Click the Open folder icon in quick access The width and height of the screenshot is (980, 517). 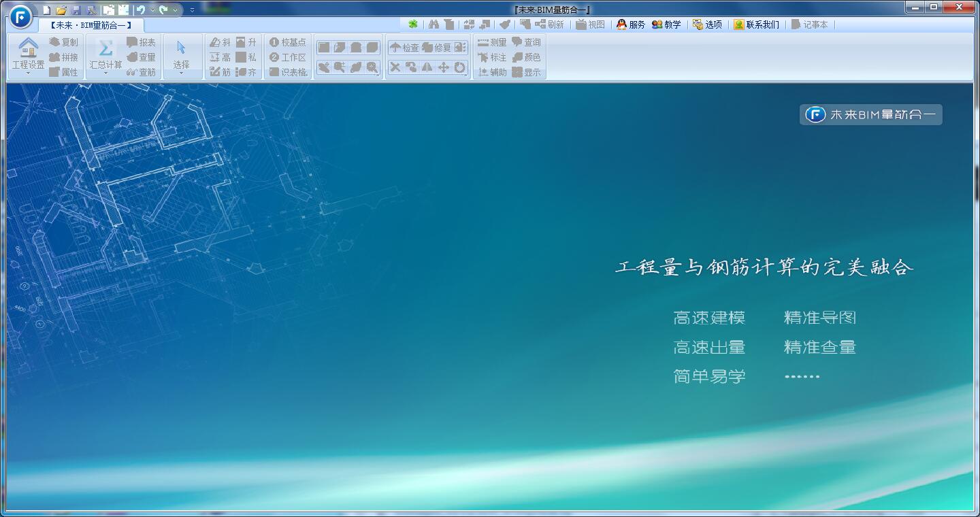click(61, 10)
